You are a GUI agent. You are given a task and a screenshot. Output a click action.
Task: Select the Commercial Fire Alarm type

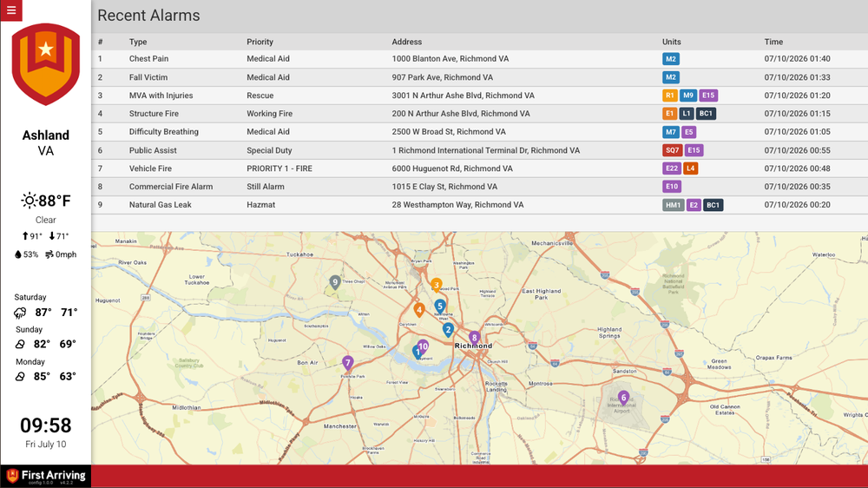click(x=171, y=187)
